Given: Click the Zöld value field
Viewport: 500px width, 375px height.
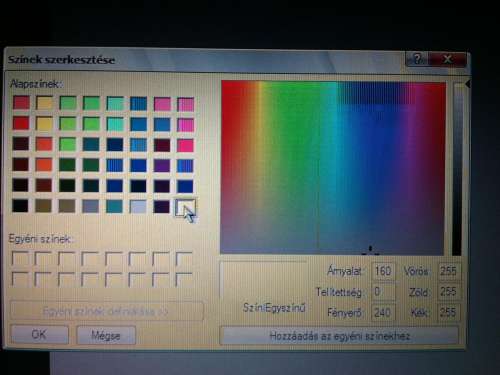Looking at the screenshot, I should (x=448, y=292).
